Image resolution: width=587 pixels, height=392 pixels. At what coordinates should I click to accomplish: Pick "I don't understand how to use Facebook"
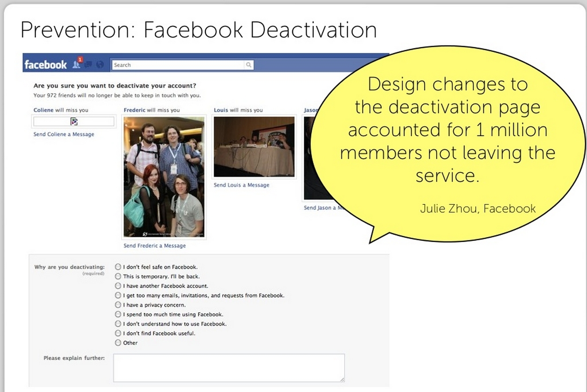tap(117, 324)
